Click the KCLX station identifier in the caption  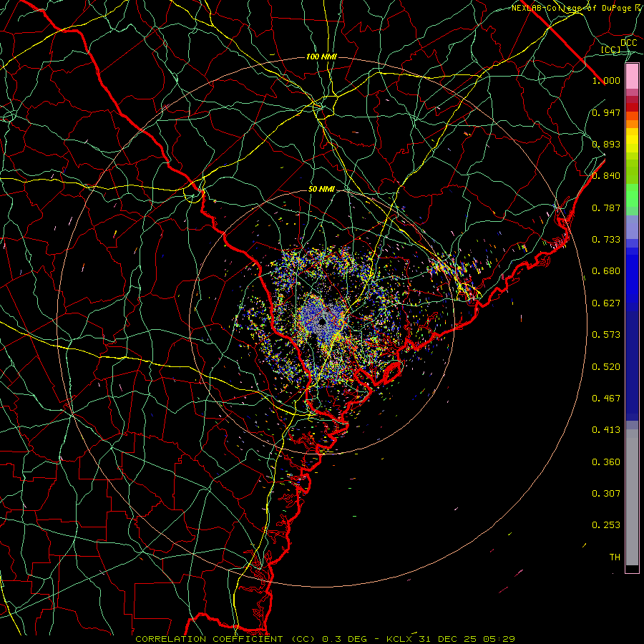click(x=400, y=639)
